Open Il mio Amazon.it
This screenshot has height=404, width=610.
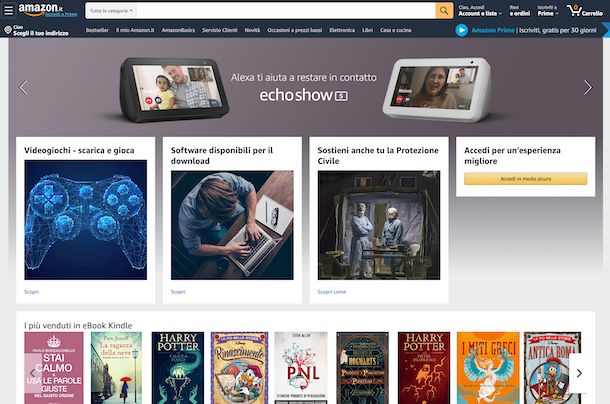pyautogui.click(x=135, y=30)
